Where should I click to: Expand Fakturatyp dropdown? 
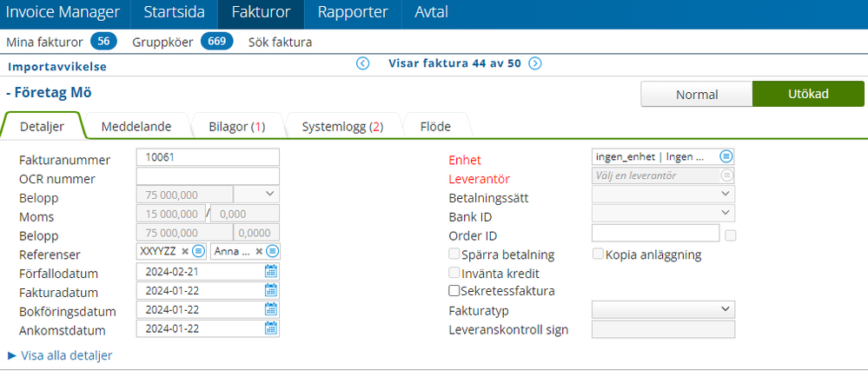663,309
